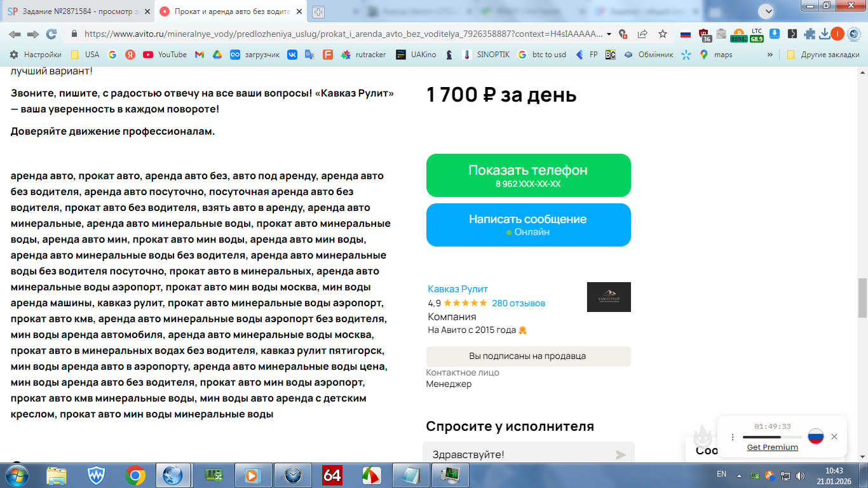
Task: Open the tab search dropdown arrow
Action: point(767,11)
